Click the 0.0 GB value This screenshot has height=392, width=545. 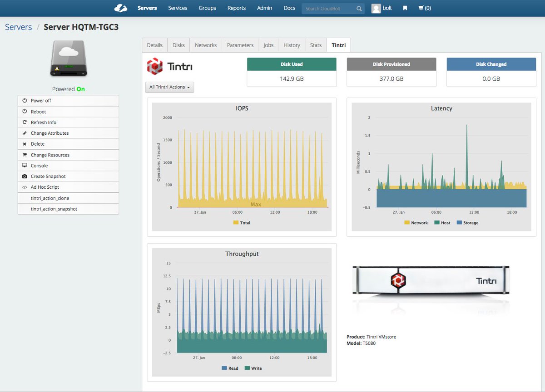coord(491,79)
